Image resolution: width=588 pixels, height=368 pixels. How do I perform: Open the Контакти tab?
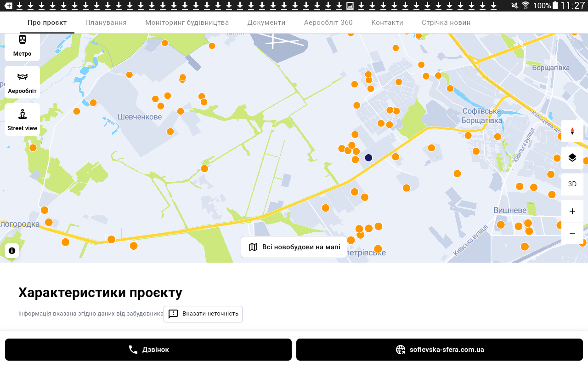(x=387, y=23)
